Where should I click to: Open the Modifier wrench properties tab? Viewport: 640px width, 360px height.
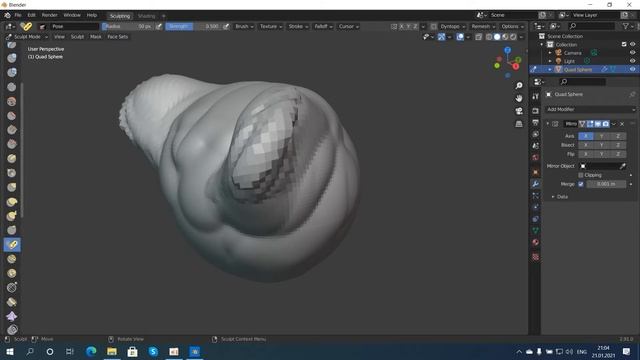(536, 184)
